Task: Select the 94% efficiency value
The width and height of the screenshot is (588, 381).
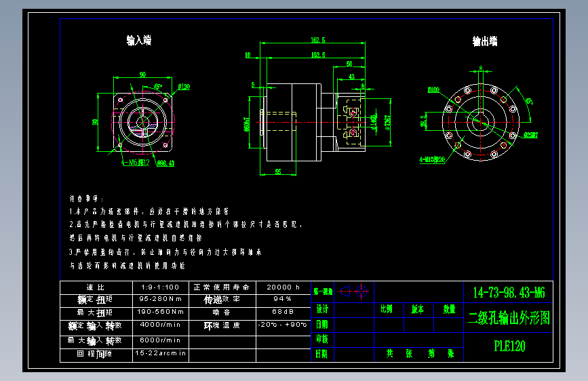Action: tap(283, 299)
